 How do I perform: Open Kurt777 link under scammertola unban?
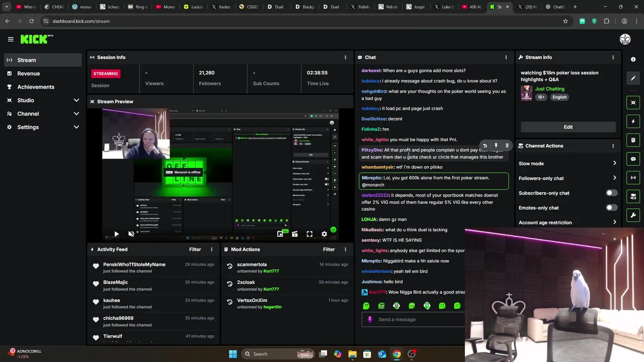point(271,271)
